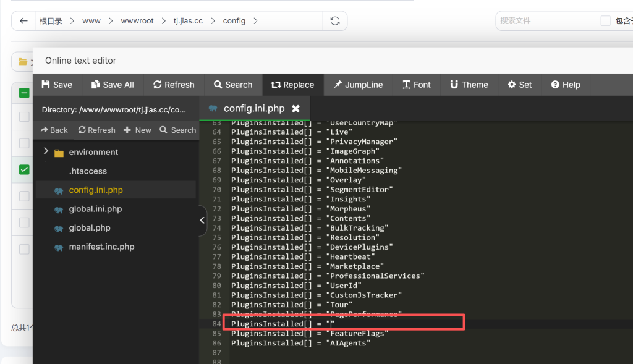This screenshot has height=364, width=633.
Task: Collapse the sidebar with the arrow handle
Action: click(202, 221)
